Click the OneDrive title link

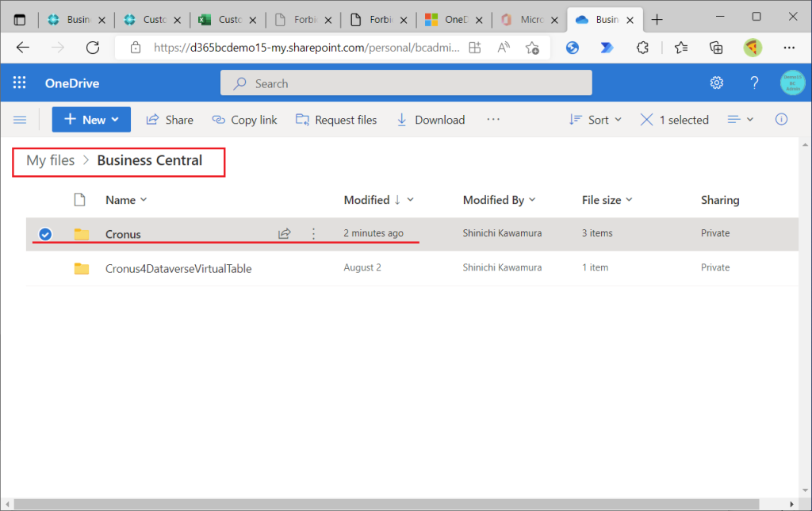click(72, 83)
